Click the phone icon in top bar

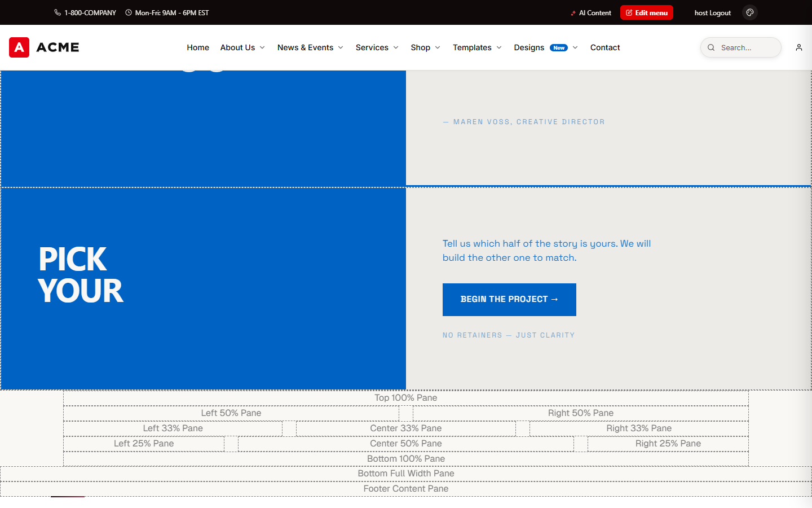pos(58,12)
